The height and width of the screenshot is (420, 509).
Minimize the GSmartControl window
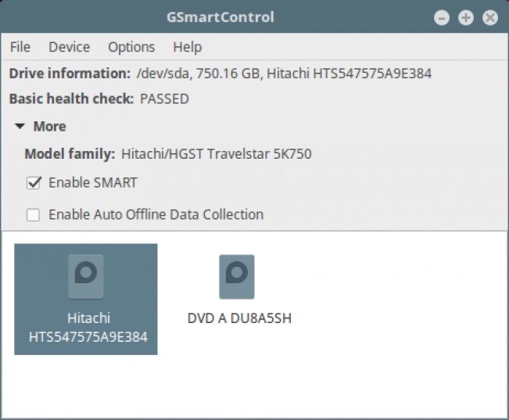[442, 17]
